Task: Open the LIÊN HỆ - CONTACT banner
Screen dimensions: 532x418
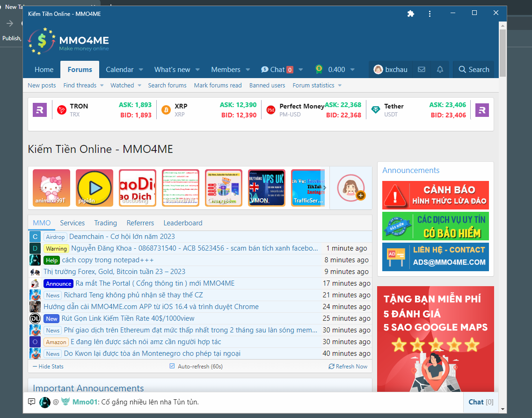Action: [436, 257]
